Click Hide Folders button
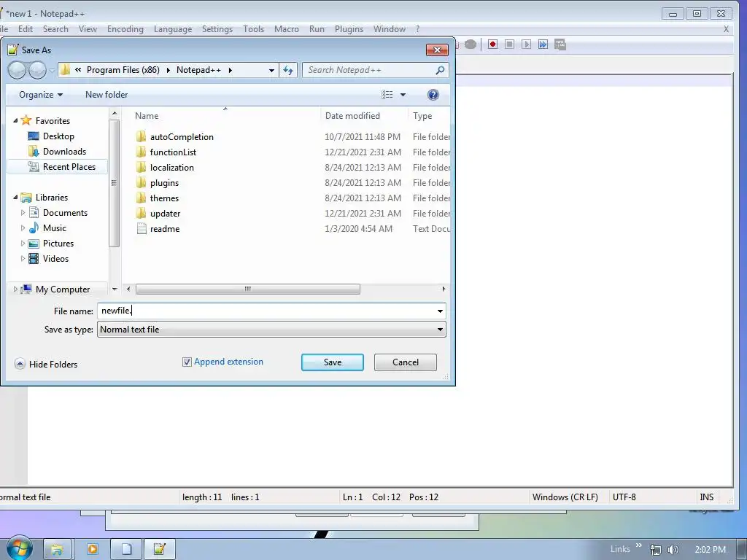The height and width of the screenshot is (560, 747). (46, 365)
